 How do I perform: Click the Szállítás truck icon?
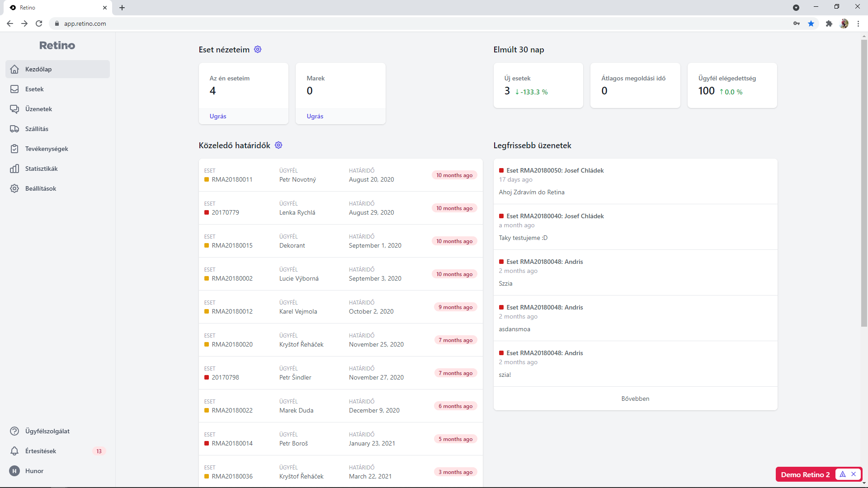pyautogui.click(x=14, y=129)
